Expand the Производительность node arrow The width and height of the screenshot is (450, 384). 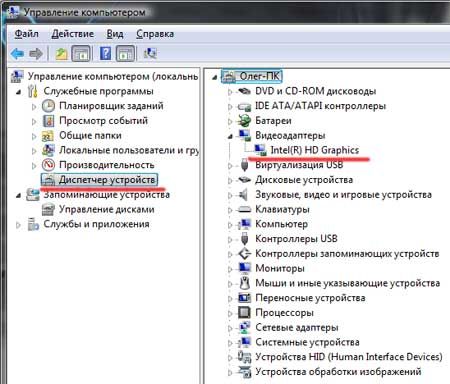(34, 165)
